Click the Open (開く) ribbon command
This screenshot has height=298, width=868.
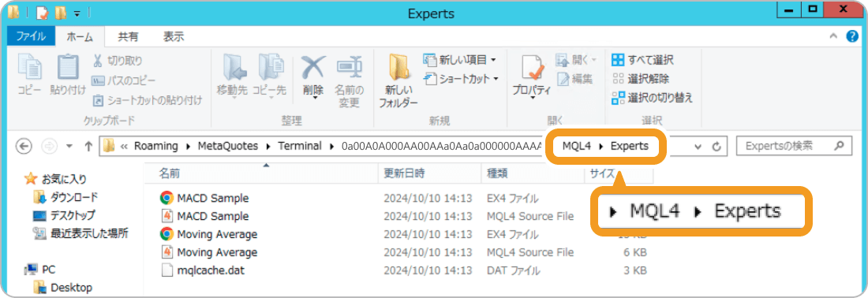(576, 59)
